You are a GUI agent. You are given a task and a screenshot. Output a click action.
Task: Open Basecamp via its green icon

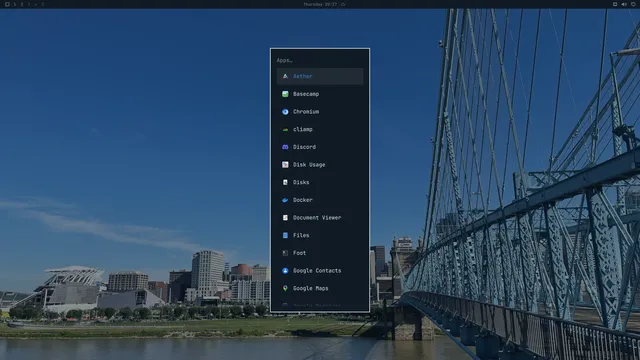[x=285, y=94]
